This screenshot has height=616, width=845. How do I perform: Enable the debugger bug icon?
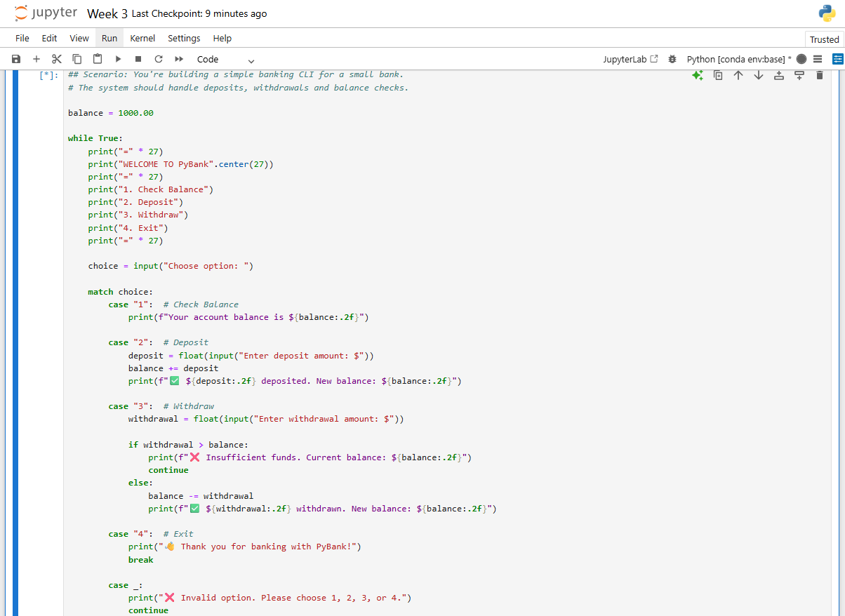tap(672, 60)
